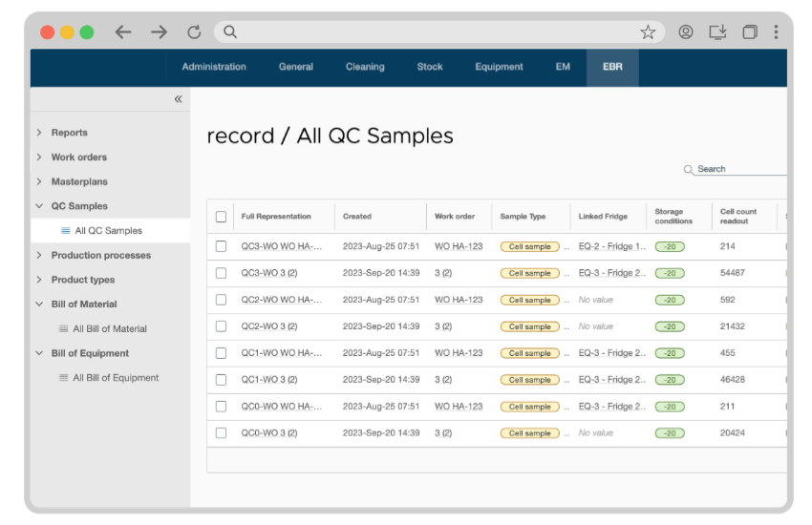
Task: Click the browser back arrow
Action: coord(123,31)
